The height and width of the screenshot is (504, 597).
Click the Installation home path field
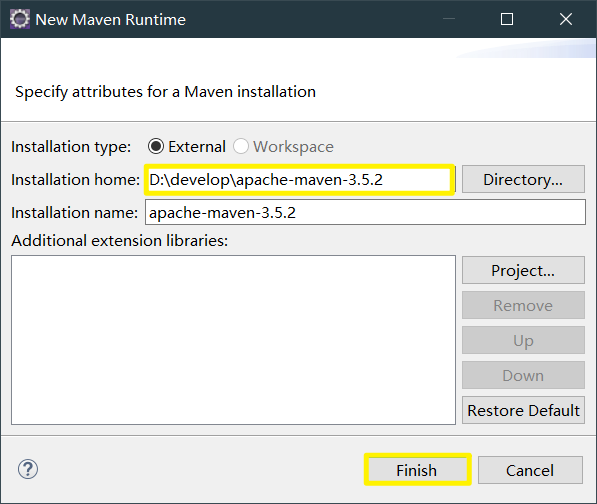coord(299,180)
